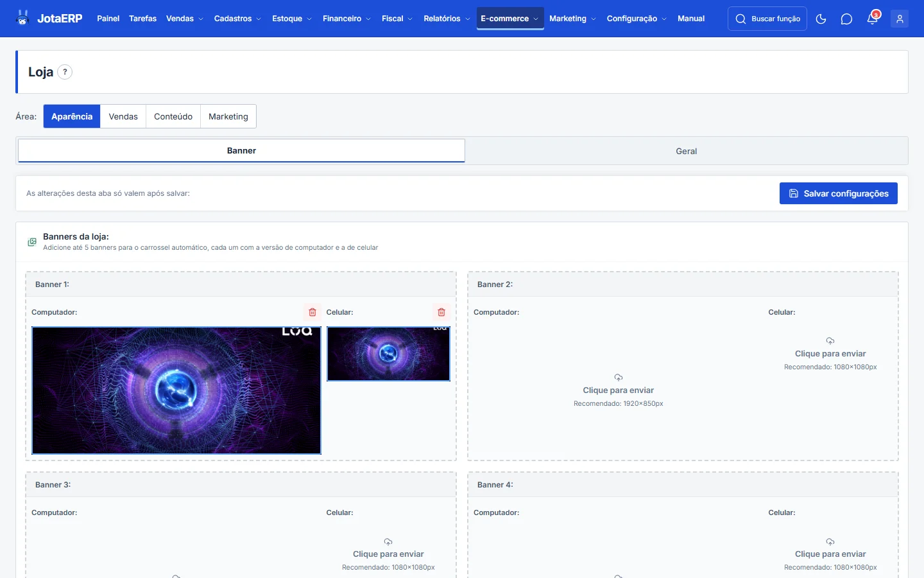This screenshot has height=578, width=924.
Task: Click Banner 1 Celular image thumbnail
Action: 388,354
